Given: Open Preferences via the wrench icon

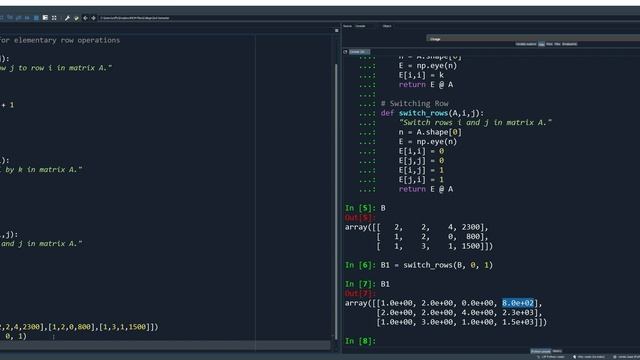Looking at the screenshot, I should click(x=67, y=18).
